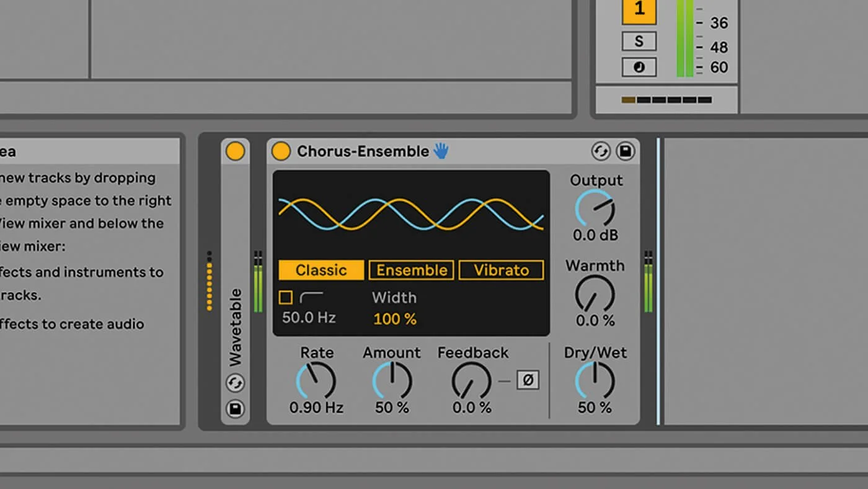
Task: Click the Feedback 0.0 % value
Action: (x=472, y=408)
